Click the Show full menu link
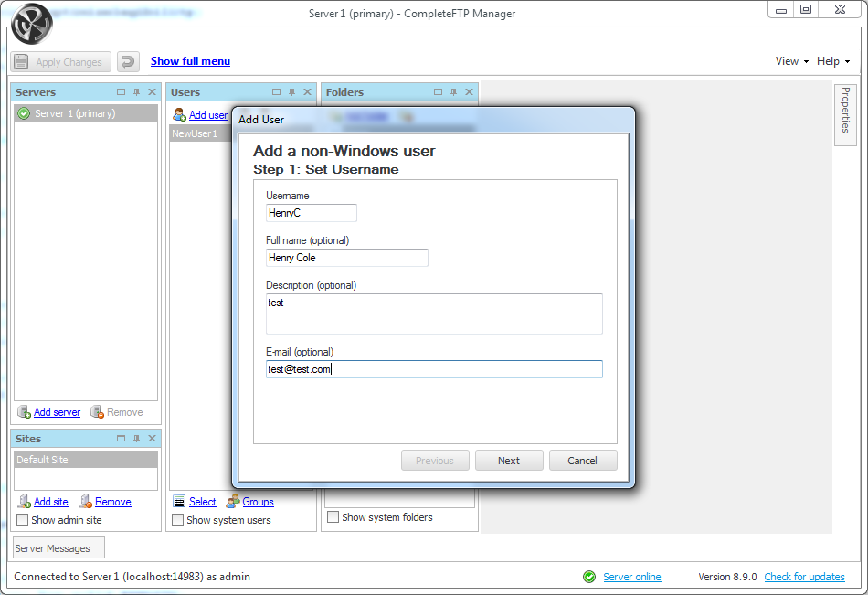 click(x=190, y=61)
